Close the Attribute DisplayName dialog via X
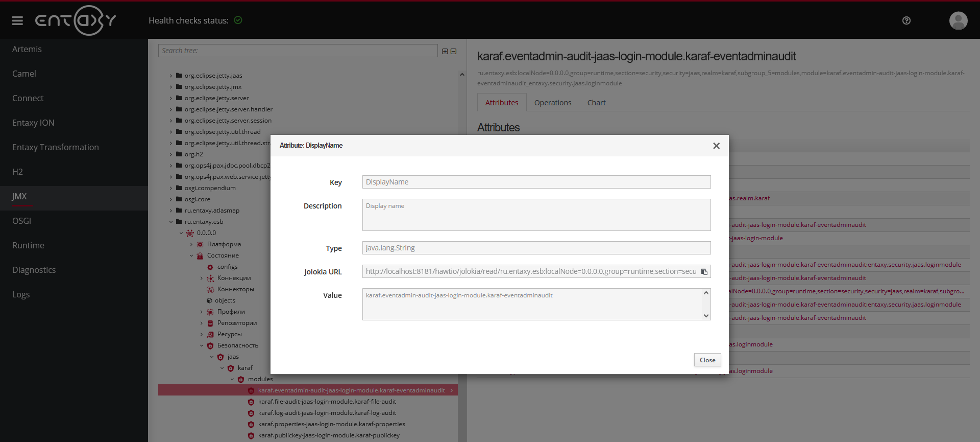This screenshot has height=442, width=980. 716,146
